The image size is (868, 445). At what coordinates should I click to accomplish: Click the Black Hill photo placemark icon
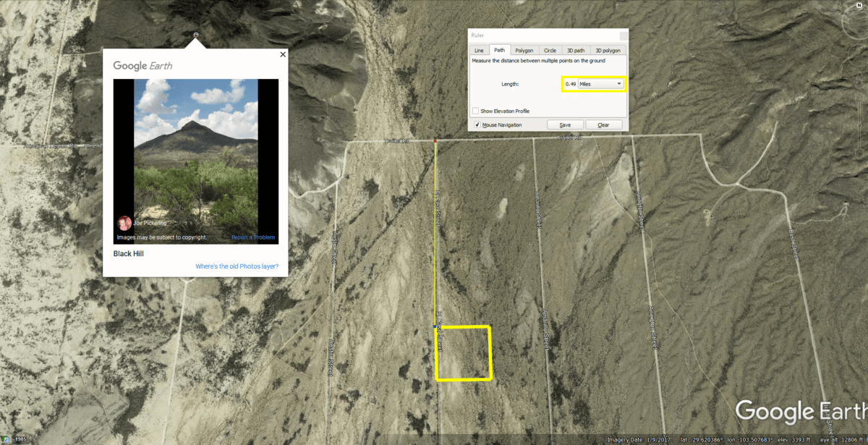[x=196, y=35]
